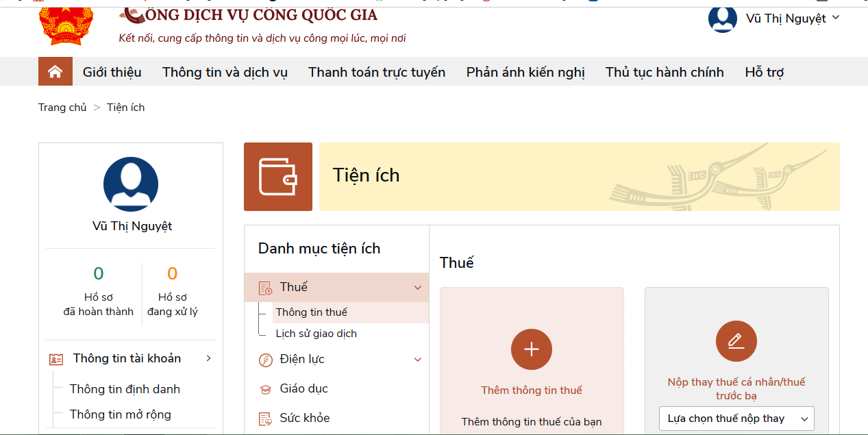Click the orange home icon in navigation bar
Viewport: 868px width, 435px height.
(x=55, y=72)
